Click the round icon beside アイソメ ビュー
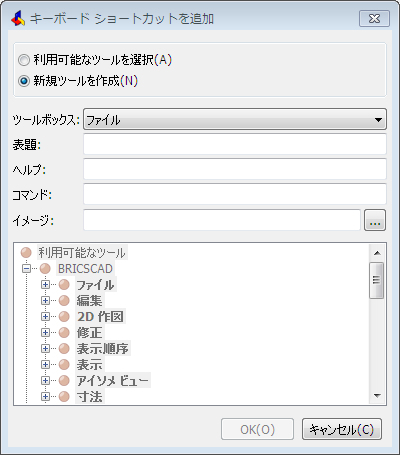 pyautogui.click(x=64, y=381)
